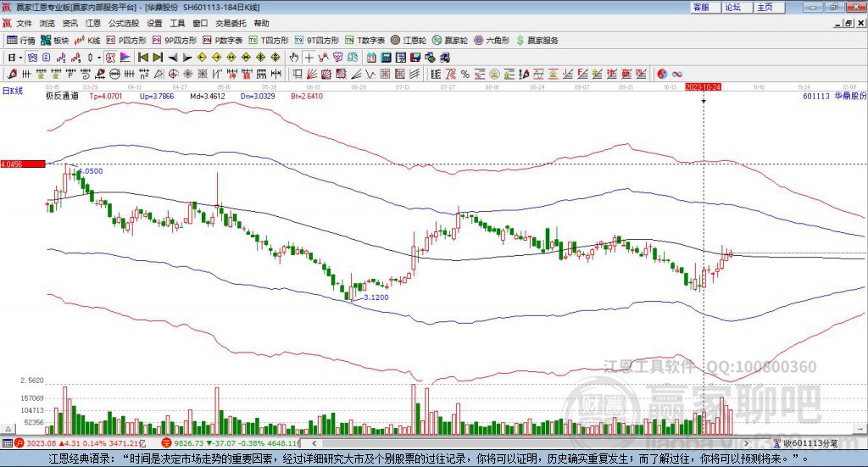
Task: Open the calendar icon in toolbar
Action: pyautogui.click(x=371, y=58)
